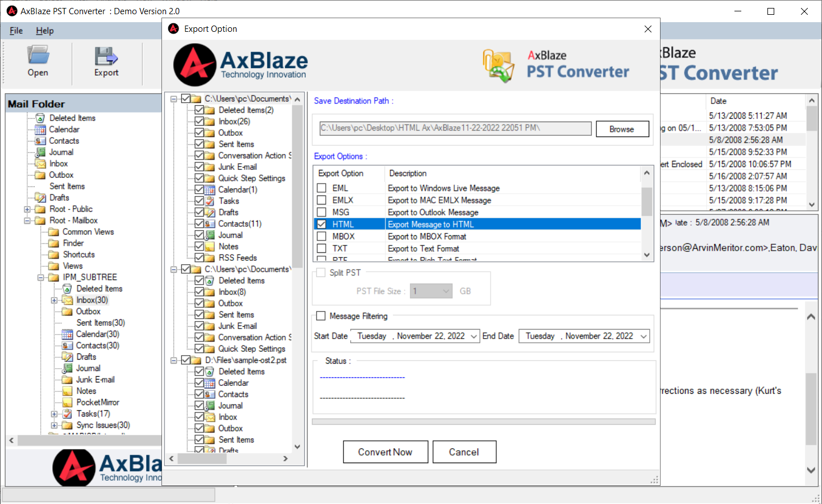Click the Export toolbar icon
The height and width of the screenshot is (504, 822).
[106, 56]
